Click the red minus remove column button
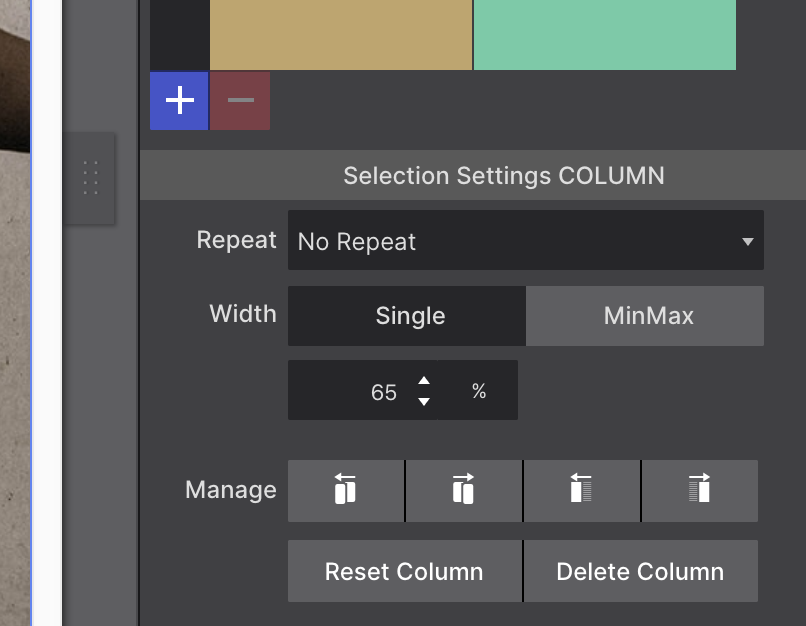Viewport: 806px width, 626px height. pyautogui.click(x=240, y=101)
